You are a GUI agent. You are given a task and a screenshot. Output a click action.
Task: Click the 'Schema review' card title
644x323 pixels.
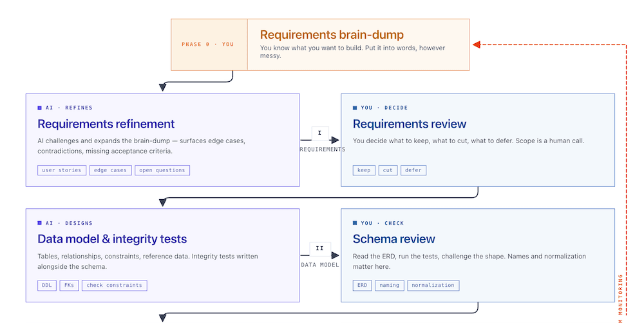[394, 239]
